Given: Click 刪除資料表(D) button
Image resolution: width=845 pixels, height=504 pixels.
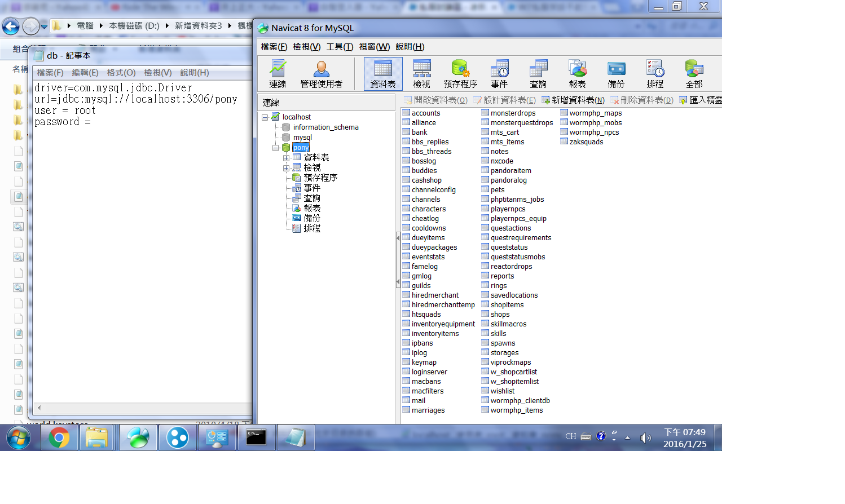Looking at the screenshot, I should point(642,100).
